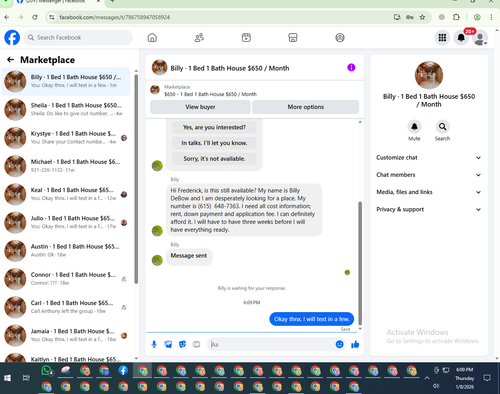Open the Facebook logo home link
500x394 pixels.
point(12,37)
